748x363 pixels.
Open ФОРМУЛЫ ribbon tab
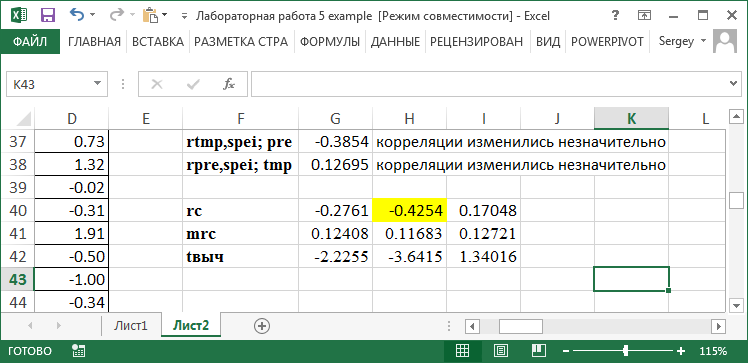point(330,41)
